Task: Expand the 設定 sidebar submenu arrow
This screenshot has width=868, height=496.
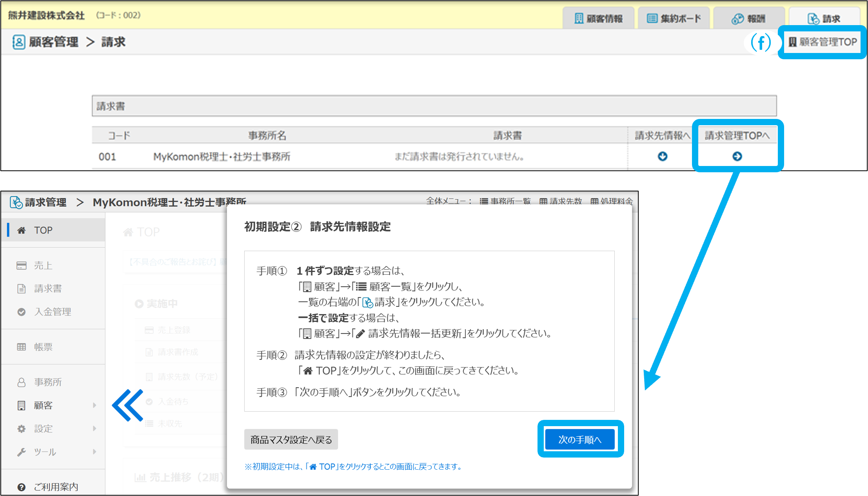Action: 94,429
